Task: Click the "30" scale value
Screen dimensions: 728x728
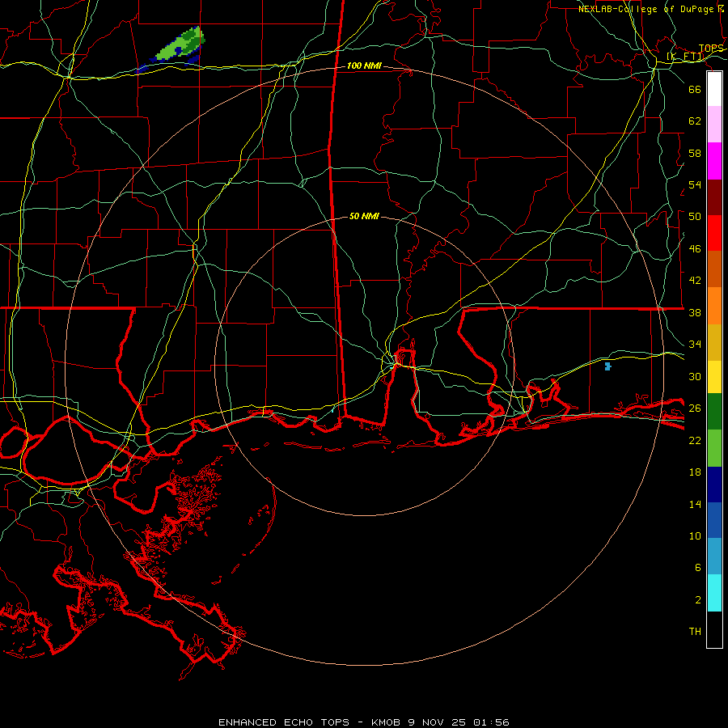Action: [x=695, y=376]
